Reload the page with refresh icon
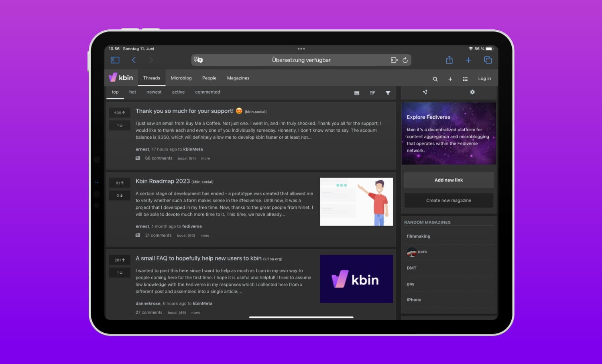 point(405,60)
